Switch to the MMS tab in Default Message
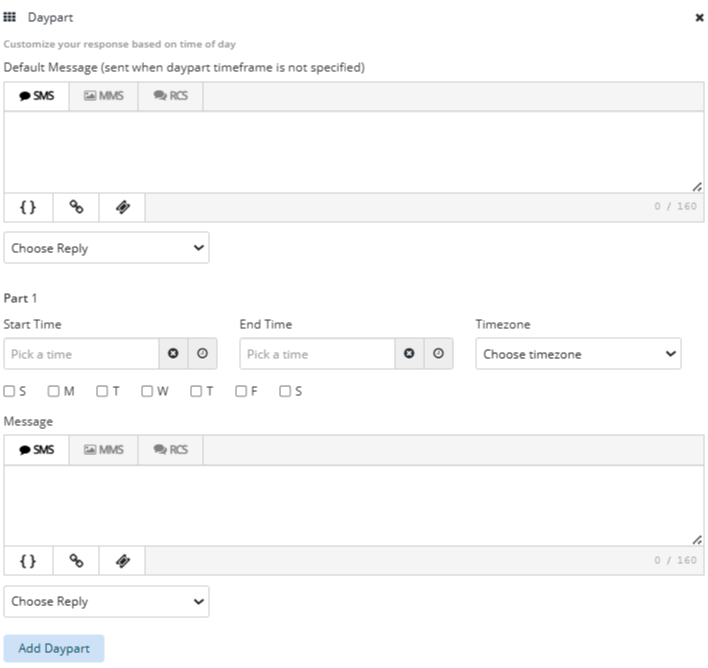 (x=104, y=96)
